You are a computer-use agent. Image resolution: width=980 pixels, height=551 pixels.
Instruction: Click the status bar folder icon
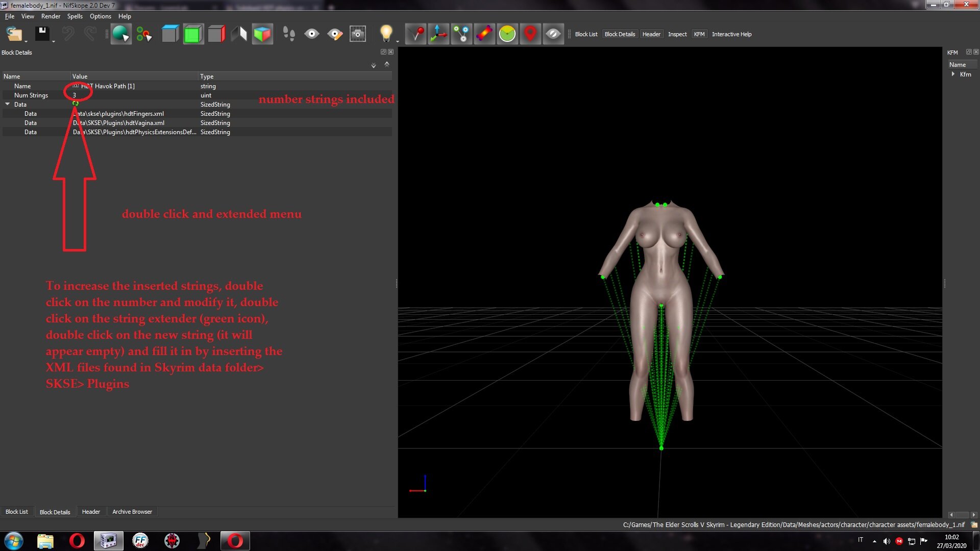(x=974, y=524)
